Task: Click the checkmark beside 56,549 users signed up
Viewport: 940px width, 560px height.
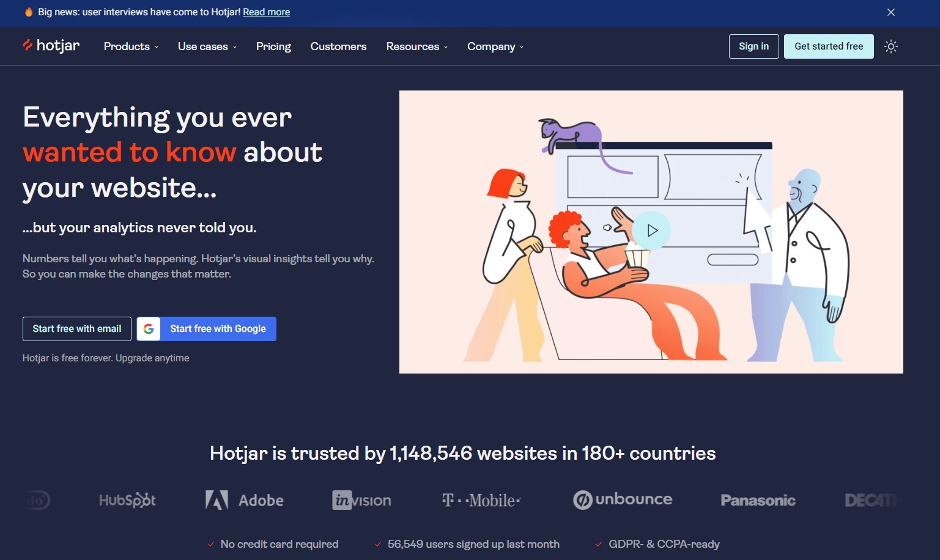Action: tap(378, 544)
